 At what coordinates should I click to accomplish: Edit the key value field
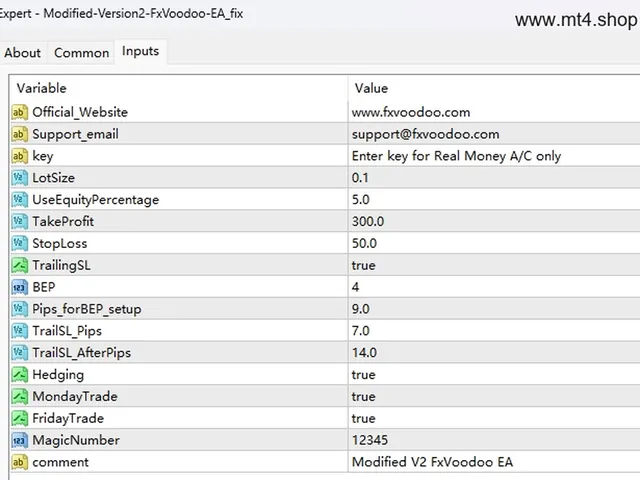click(x=494, y=156)
